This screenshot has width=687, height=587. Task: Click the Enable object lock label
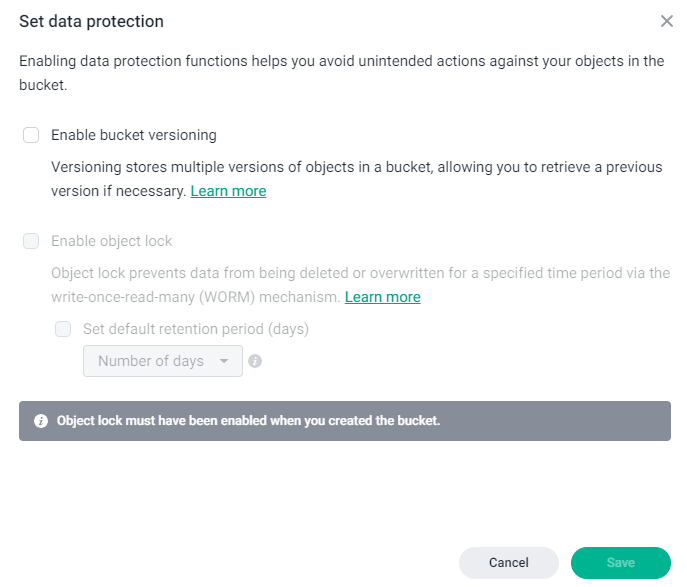112,241
